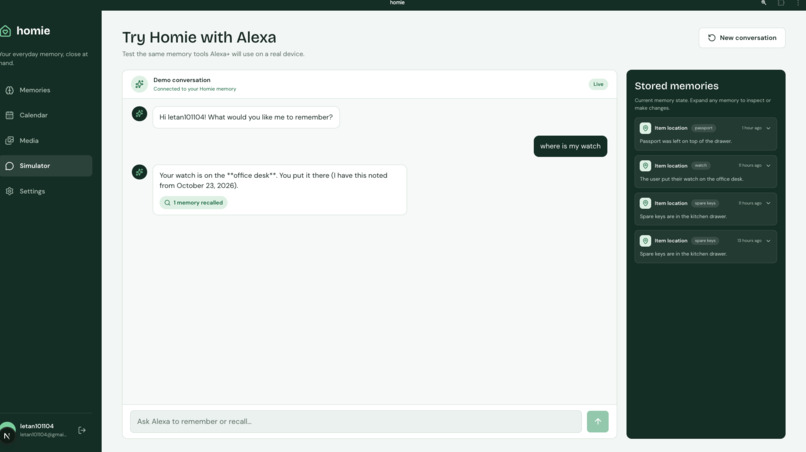Click the "Connected to your Homie memory" text

(x=194, y=89)
